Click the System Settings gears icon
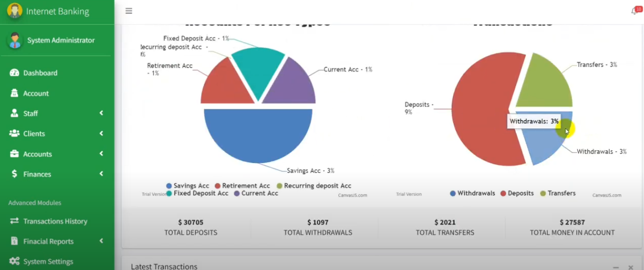This screenshot has height=270, width=644. point(14,261)
